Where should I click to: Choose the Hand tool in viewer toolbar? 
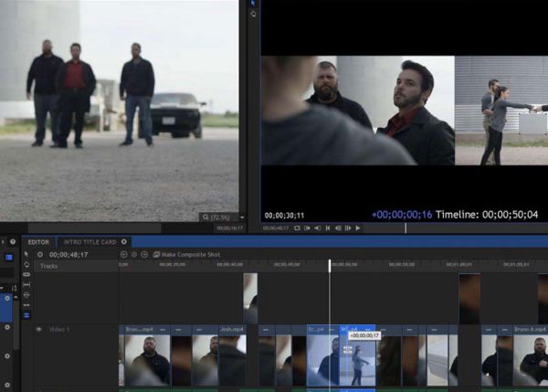[253, 15]
